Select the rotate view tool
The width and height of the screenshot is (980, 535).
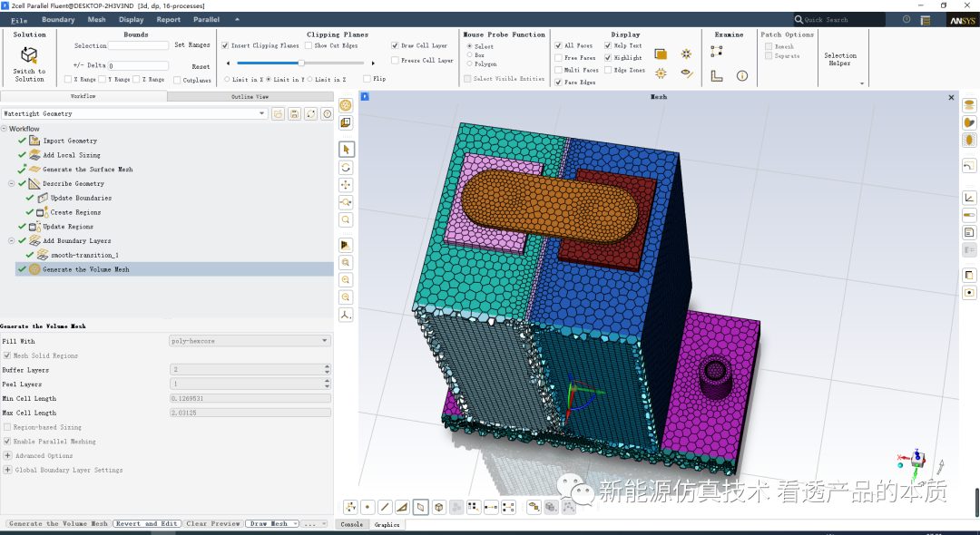346,168
